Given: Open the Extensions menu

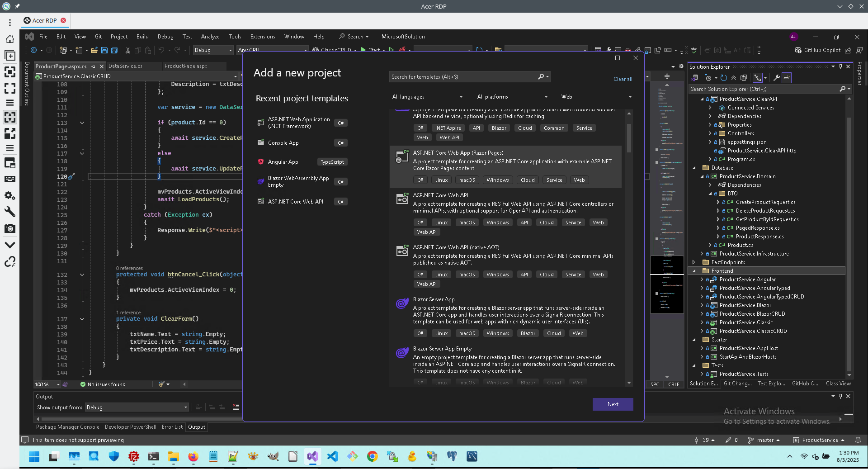Looking at the screenshot, I should point(263,37).
